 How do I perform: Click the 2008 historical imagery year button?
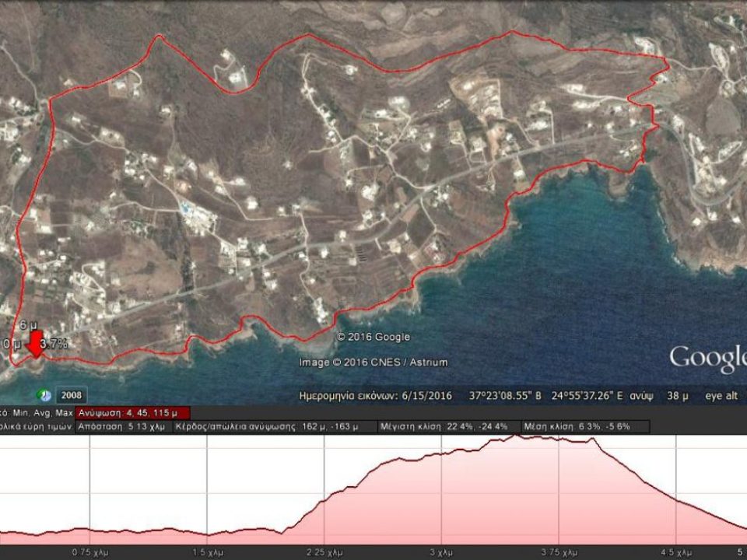[x=72, y=395]
